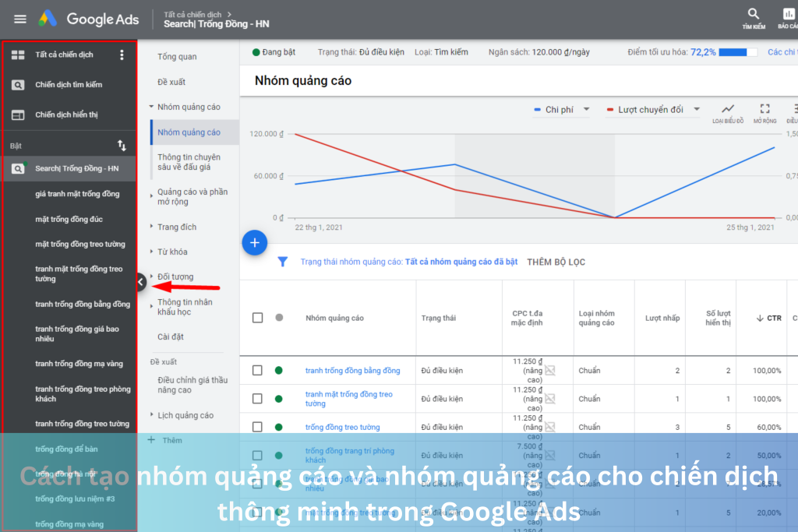
Task: Click the Tất cả chiến dịch grid icon
Action: pos(18,55)
